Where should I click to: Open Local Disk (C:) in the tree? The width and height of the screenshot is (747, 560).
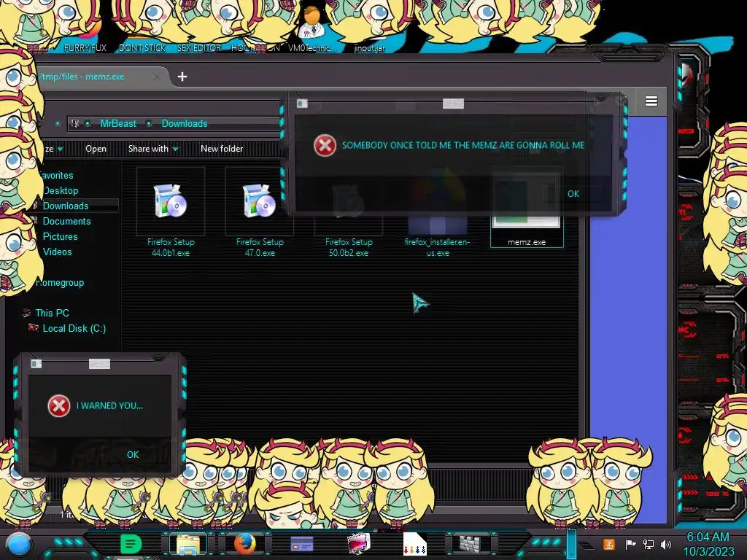click(74, 328)
